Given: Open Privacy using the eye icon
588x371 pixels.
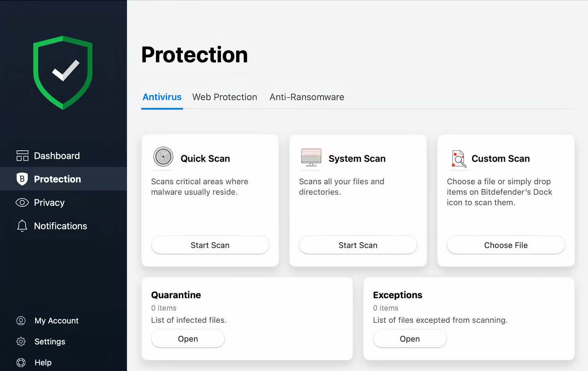Looking at the screenshot, I should (22, 203).
